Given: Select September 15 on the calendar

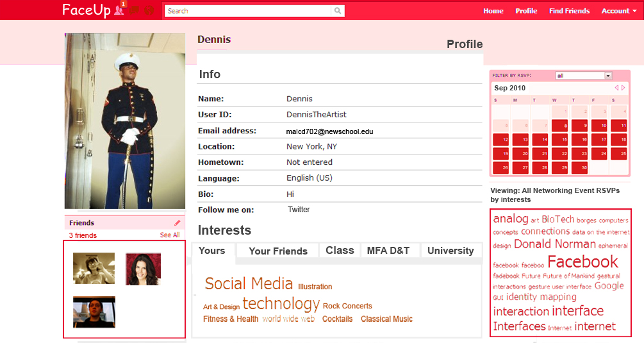Looking at the screenshot, I should pos(560,140).
